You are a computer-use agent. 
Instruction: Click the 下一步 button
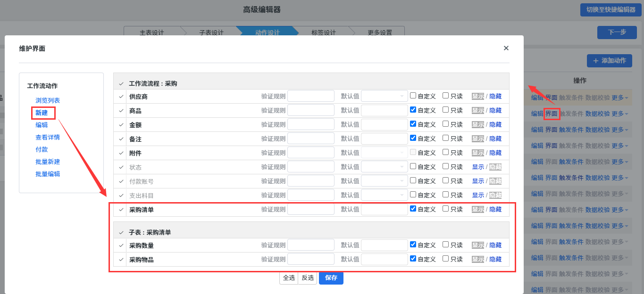click(x=617, y=33)
